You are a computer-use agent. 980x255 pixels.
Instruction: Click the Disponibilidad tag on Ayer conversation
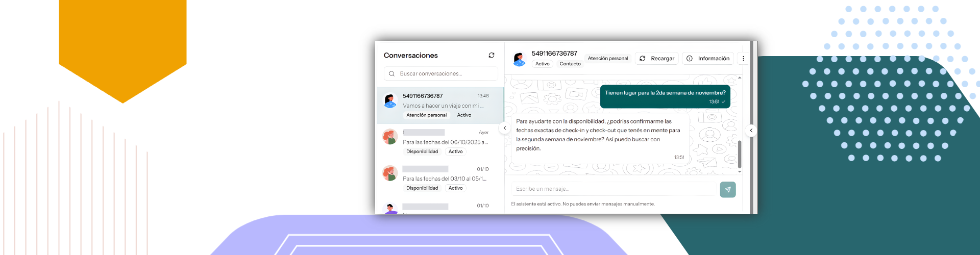click(x=422, y=151)
